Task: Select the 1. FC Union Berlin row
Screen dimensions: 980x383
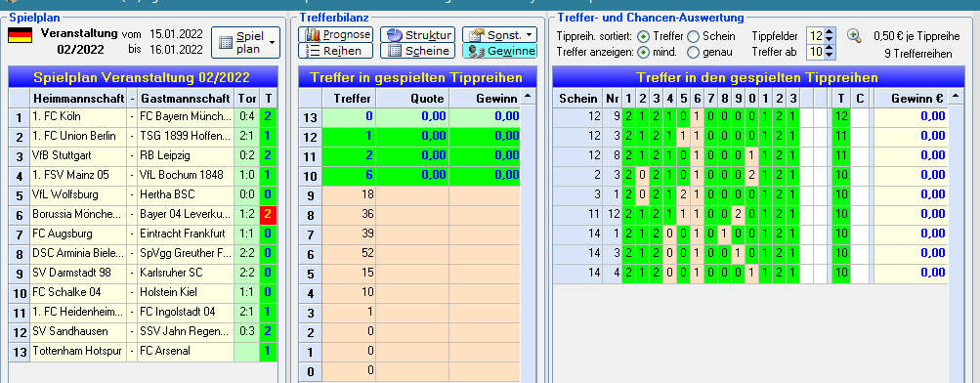Action: point(144,136)
